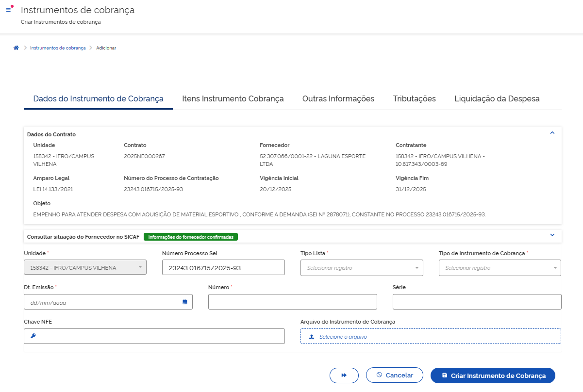Switch to the Tributações tab
The height and width of the screenshot is (392, 583).
tap(414, 99)
